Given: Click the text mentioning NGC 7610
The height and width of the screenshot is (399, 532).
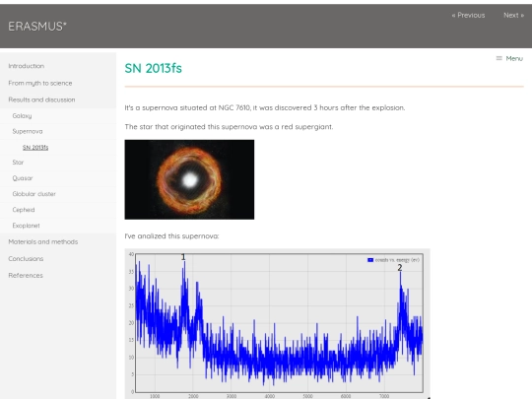Looking at the screenshot, I should 265,108.
